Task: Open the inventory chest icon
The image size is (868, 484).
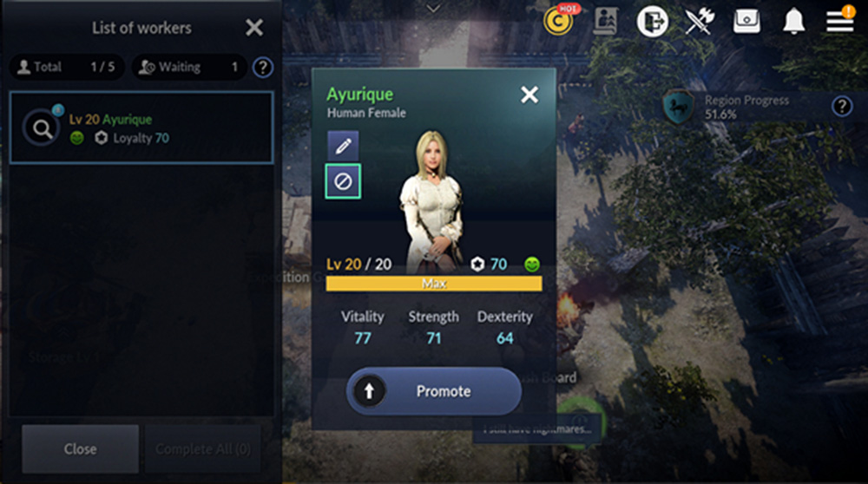Action: click(x=746, y=21)
